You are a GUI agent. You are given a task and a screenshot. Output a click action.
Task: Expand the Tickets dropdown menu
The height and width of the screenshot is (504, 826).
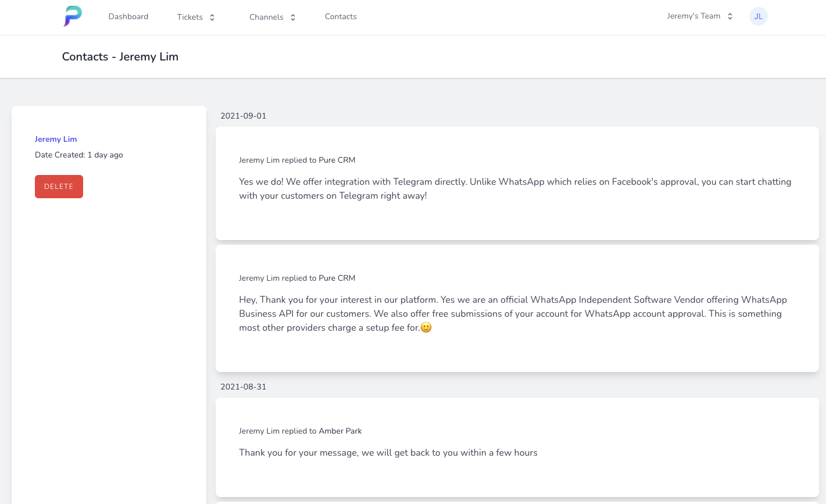[190, 17]
